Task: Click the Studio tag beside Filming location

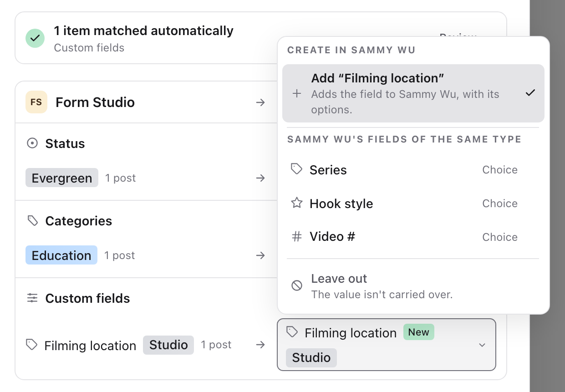Action: (x=168, y=345)
